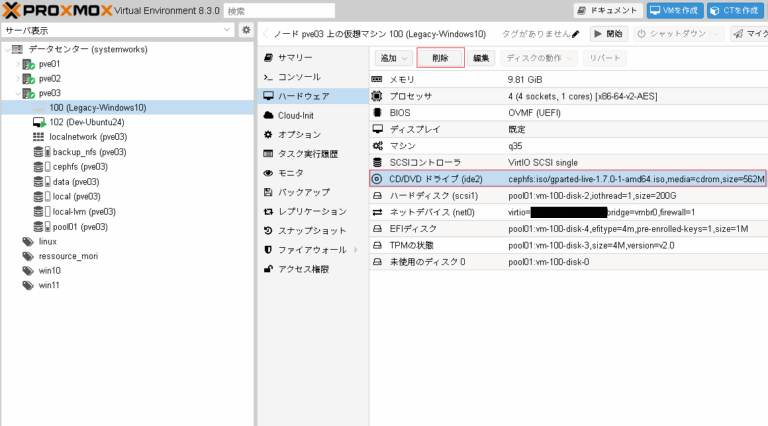Click the localnetwork (pve03) grid icon

click(38, 137)
